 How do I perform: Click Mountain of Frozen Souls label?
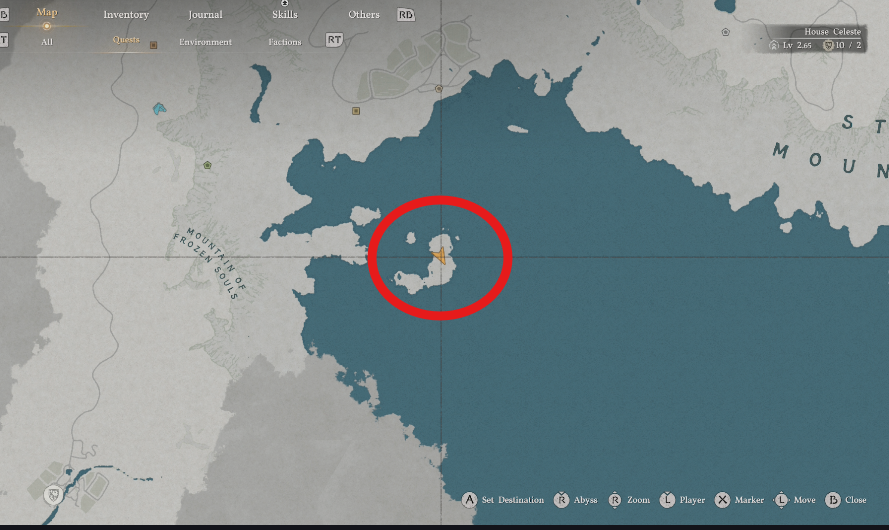click(x=209, y=262)
